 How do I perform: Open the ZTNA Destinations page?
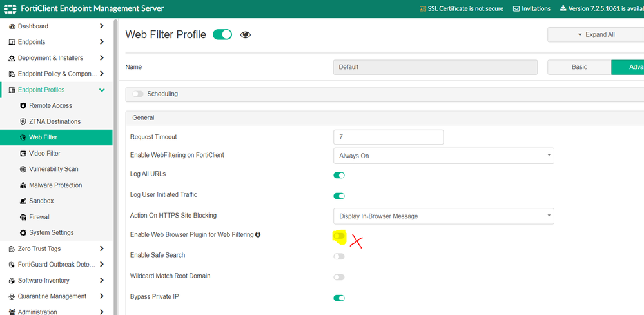pyautogui.click(x=56, y=122)
